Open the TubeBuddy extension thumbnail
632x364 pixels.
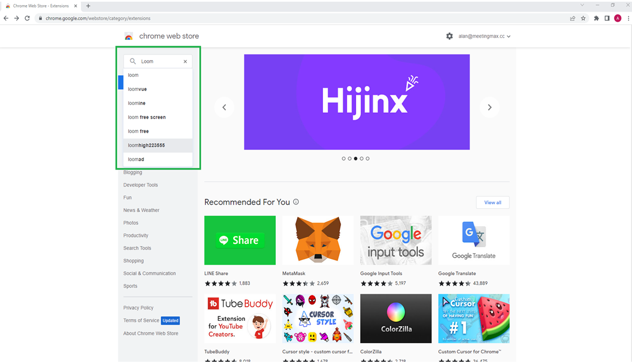240,319
